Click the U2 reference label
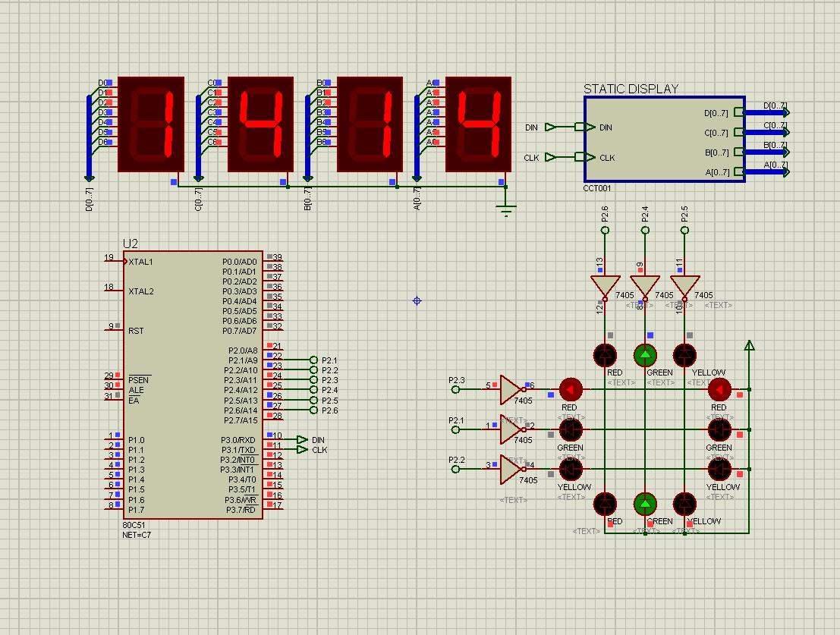Image resolution: width=840 pixels, height=635 pixels. (131, 244)
